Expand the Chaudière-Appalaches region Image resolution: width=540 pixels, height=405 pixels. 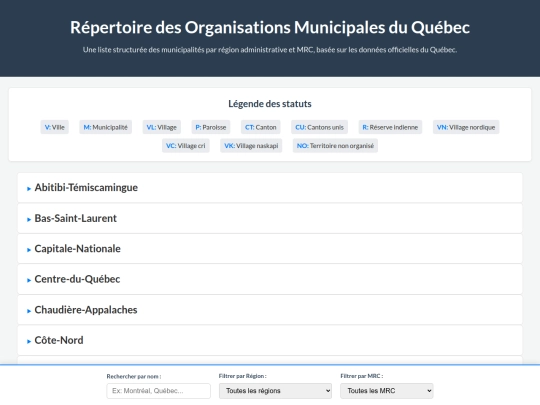point(270,310)
